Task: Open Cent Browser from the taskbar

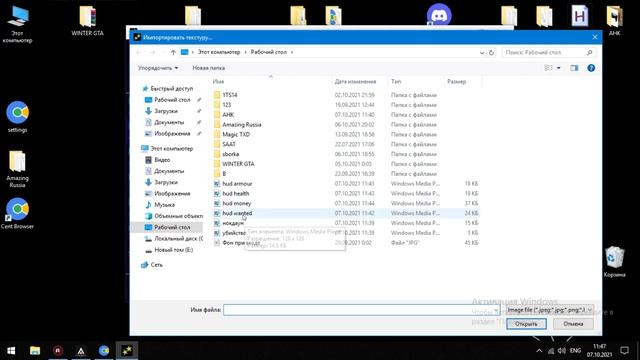Action: coord(104,351)
